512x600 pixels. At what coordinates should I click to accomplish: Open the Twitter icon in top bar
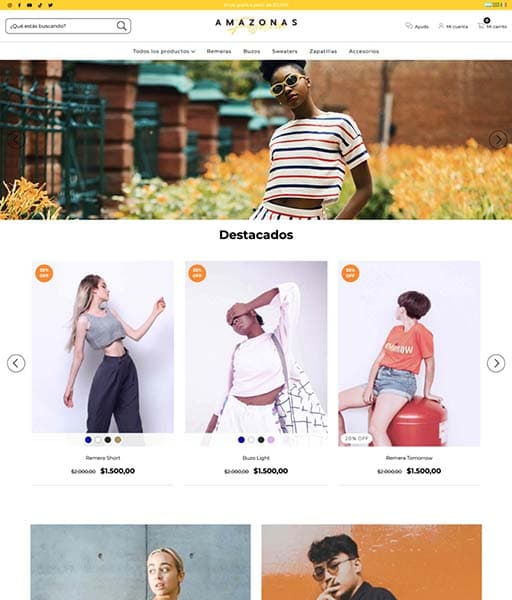pyautogui.click(x=50, y=5)
